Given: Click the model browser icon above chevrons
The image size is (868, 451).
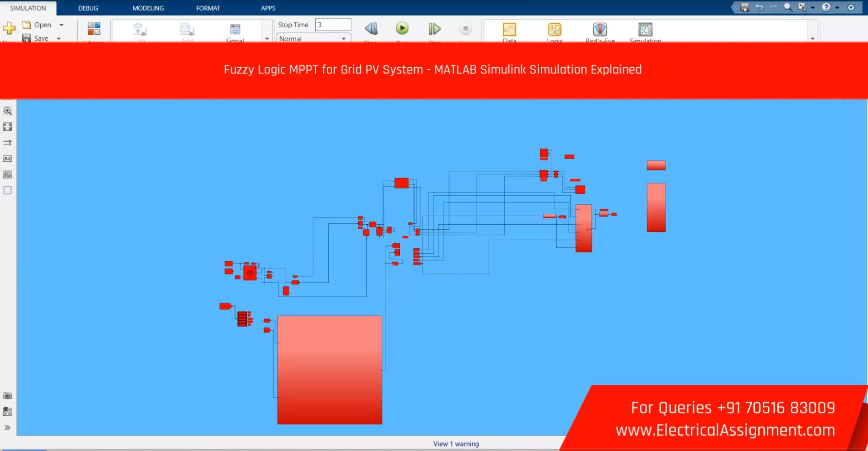Looking at the screenshot, I should coord(8,411).
